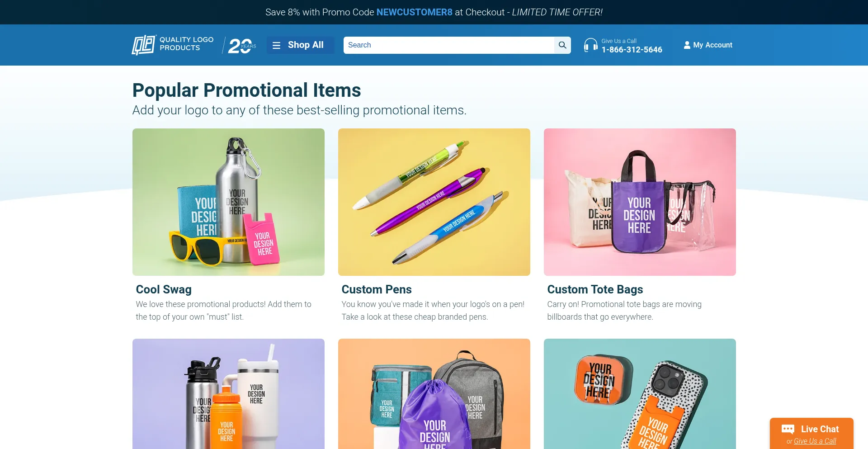
Task: Expand the Shop All menu
Action: pos(300,45)
